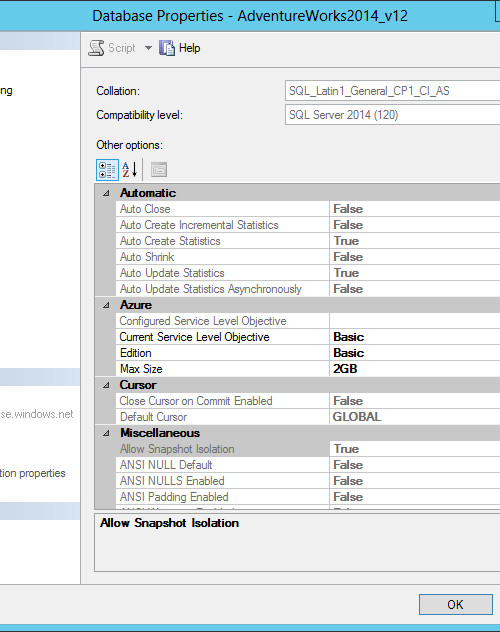
Task: Select the Edition property row
Action: pyautogui.click(x=308, y=353)
